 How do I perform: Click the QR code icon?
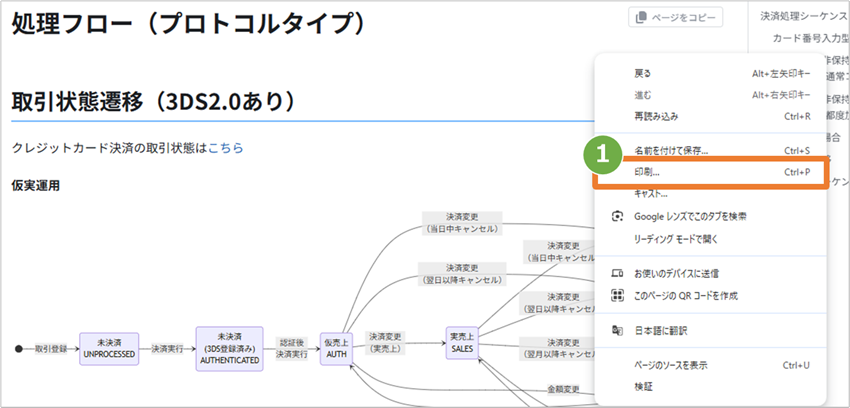[x=617, y=296]
